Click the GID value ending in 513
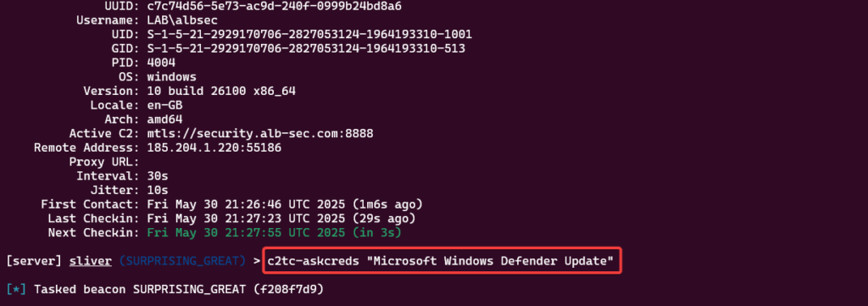 [306, 48]
